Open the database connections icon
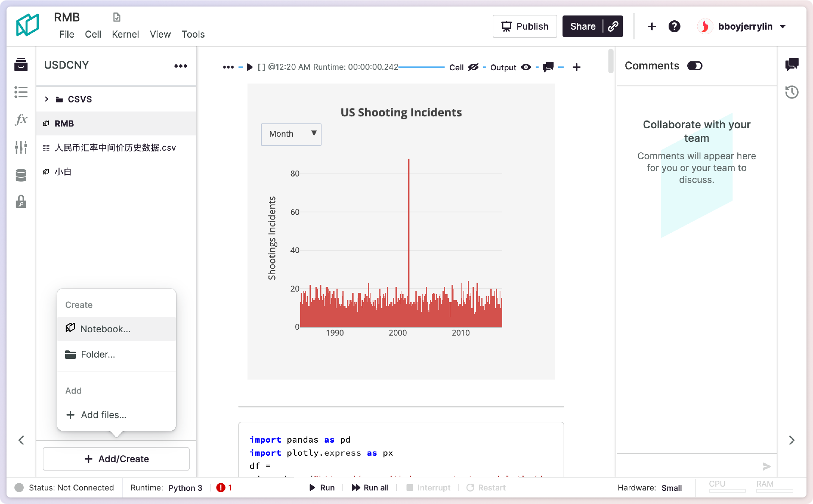This screenshot has width=813, height=504. (x=21, y=175)
